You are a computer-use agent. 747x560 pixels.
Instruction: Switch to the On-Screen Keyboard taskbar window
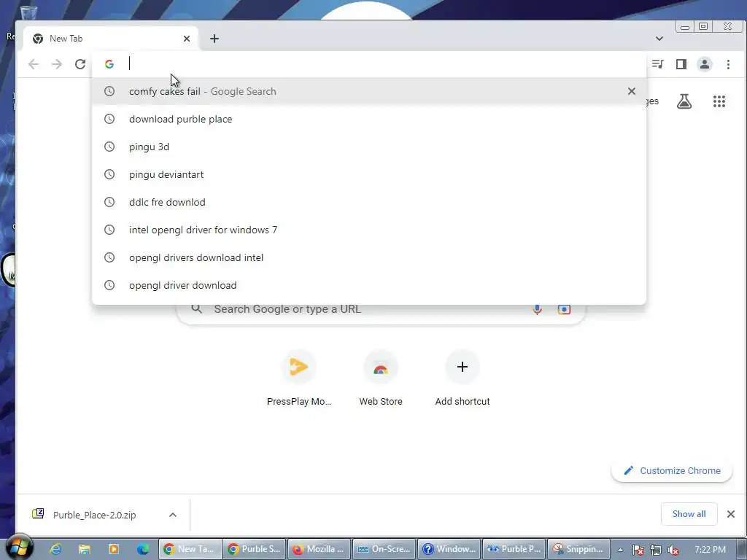[384, 549]
